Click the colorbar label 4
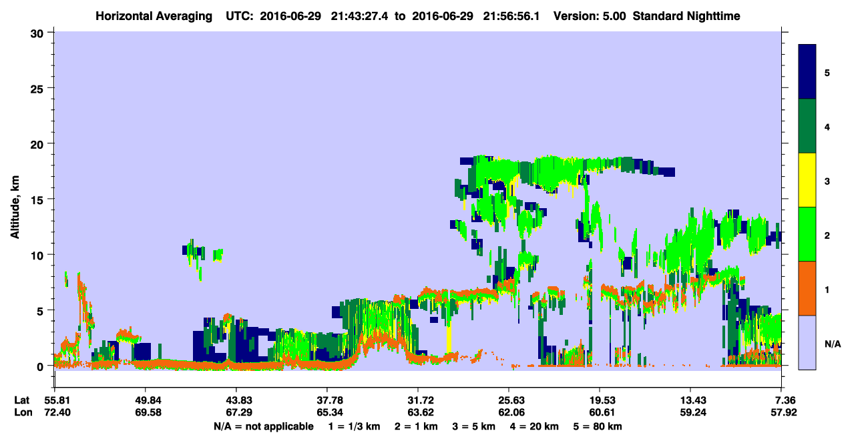 tap(827, 127)
